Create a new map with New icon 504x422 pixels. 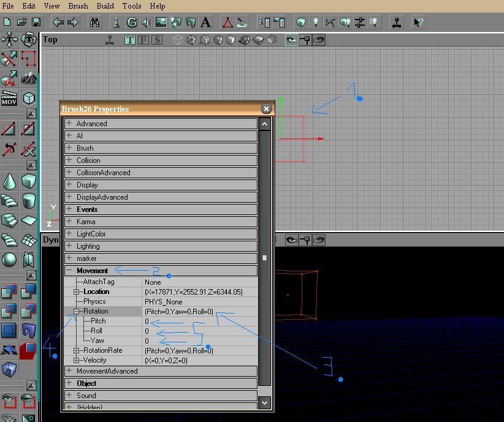[x=7, y=22]
